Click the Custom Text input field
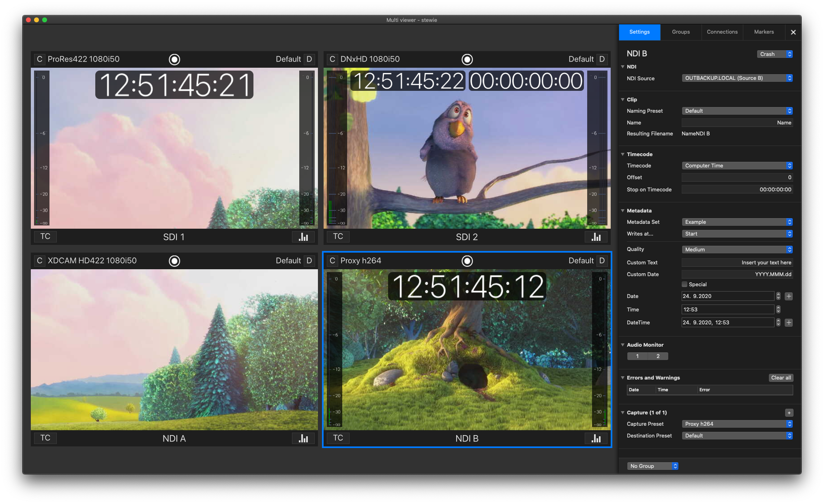Screen dimensions: 824x504 pyautogui.click(x=737, y=263)
